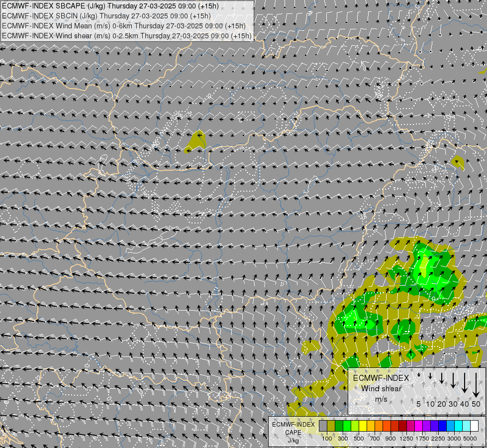
Task: Click the number 20 under the wind shear arrows
Action: (442, 404)
